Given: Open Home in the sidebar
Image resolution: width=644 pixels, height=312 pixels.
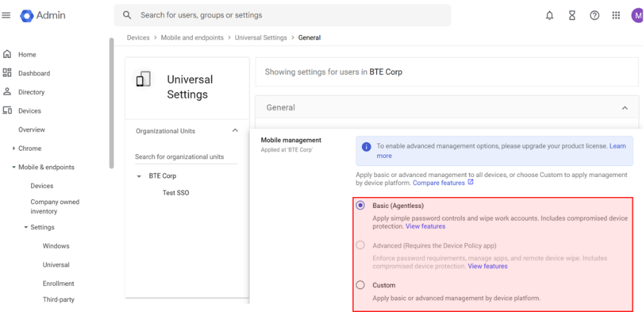Looking at the screenshot, I should tap(27, 54).
